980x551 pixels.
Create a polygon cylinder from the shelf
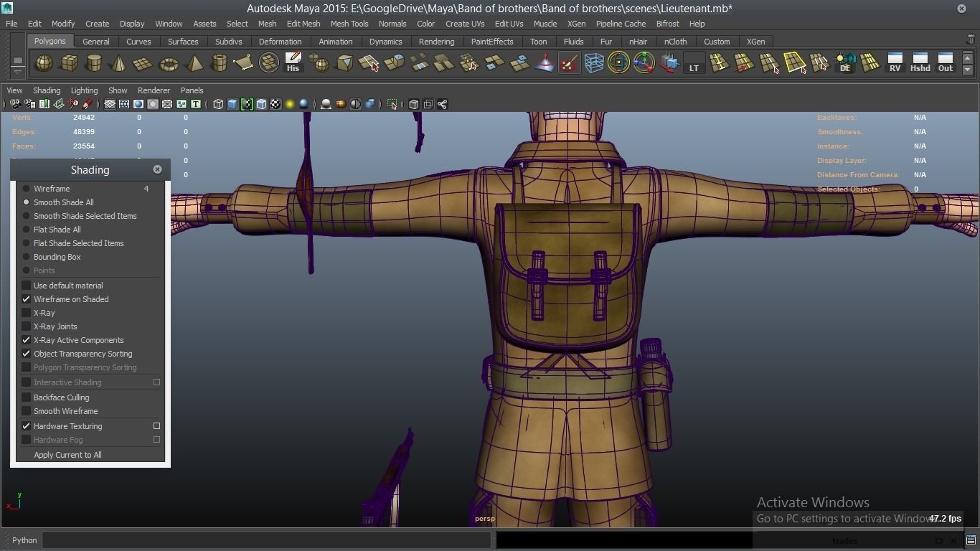pos(94,63)
